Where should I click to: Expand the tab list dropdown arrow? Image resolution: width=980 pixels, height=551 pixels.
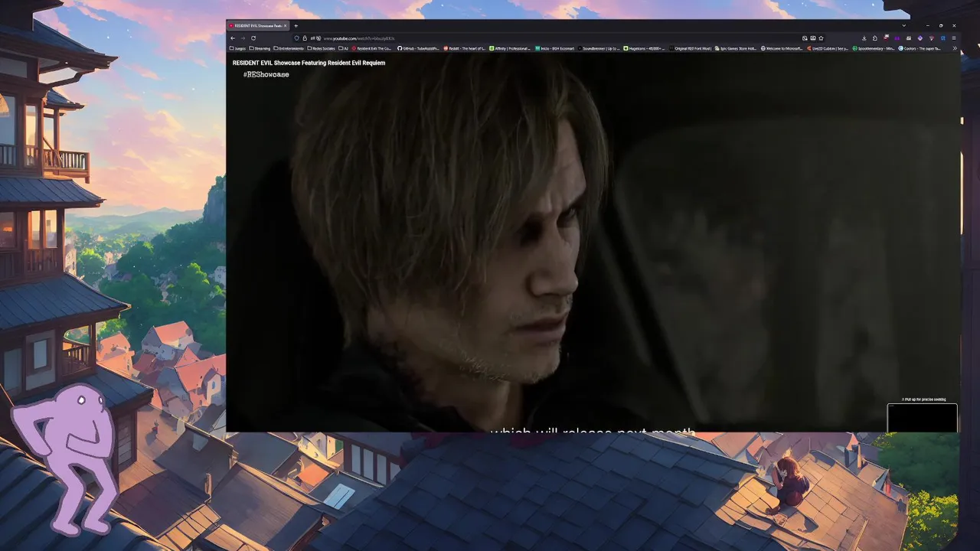(904, 25)
